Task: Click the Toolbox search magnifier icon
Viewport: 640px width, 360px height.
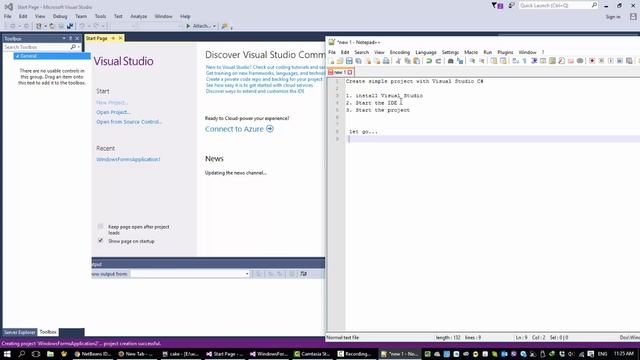Action: point(73,47)
